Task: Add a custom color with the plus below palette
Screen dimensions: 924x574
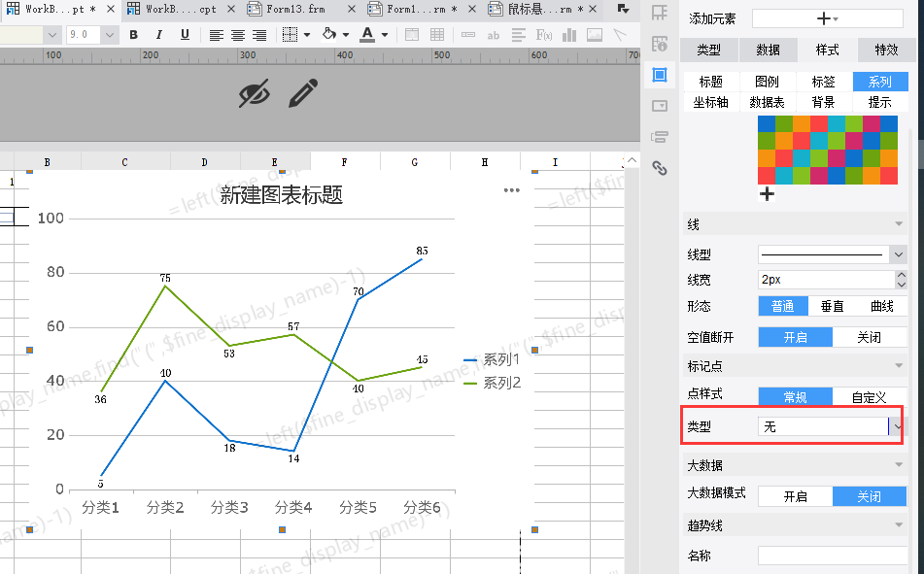Action: coord(767,194)
